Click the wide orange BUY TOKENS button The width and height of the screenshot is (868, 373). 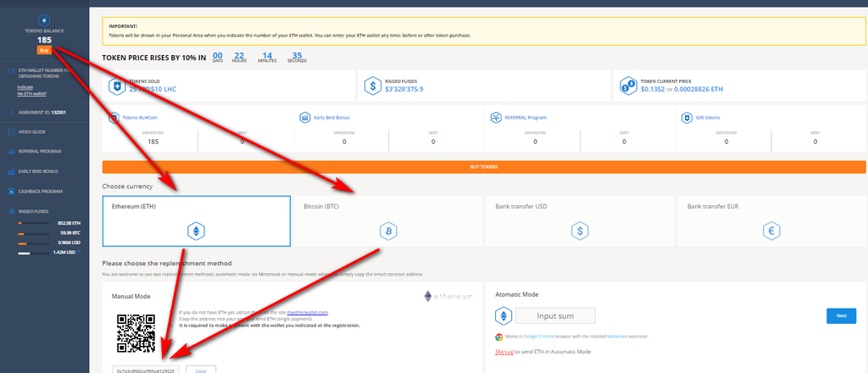(x=484, y=167)
